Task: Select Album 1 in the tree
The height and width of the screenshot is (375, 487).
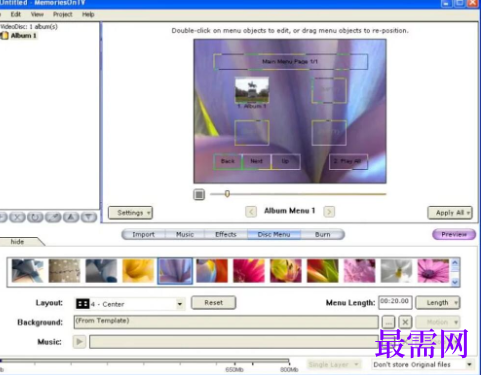Action: tap(23, 36)
